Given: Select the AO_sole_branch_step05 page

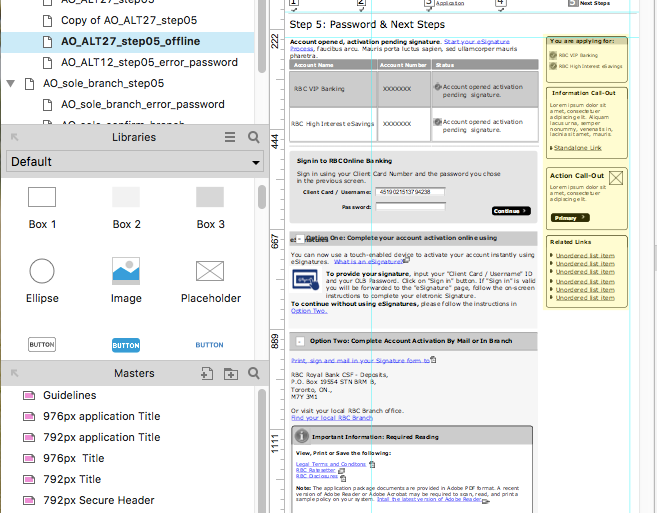Looking at the screenshot, I should click(x=103, y=83).
